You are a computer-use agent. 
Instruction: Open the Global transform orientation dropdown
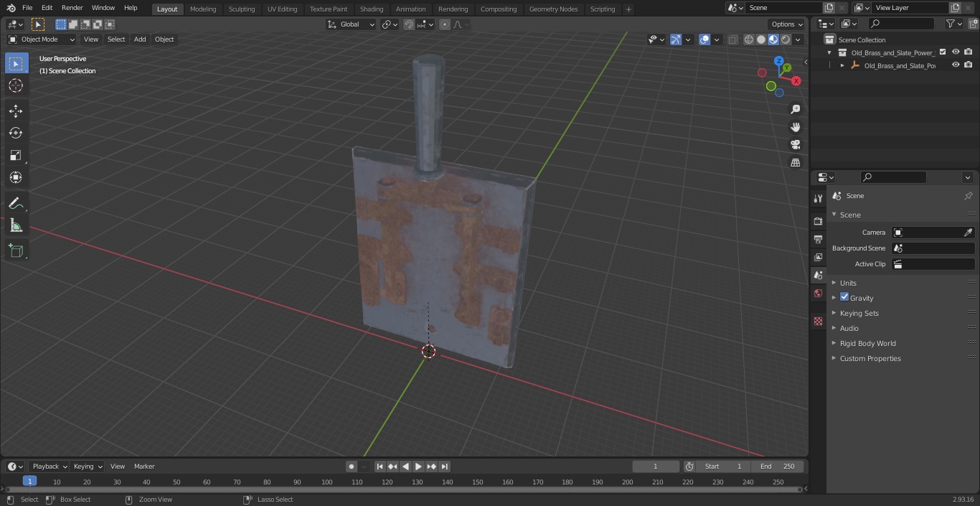pyautogui.click(x=352, y=24)
